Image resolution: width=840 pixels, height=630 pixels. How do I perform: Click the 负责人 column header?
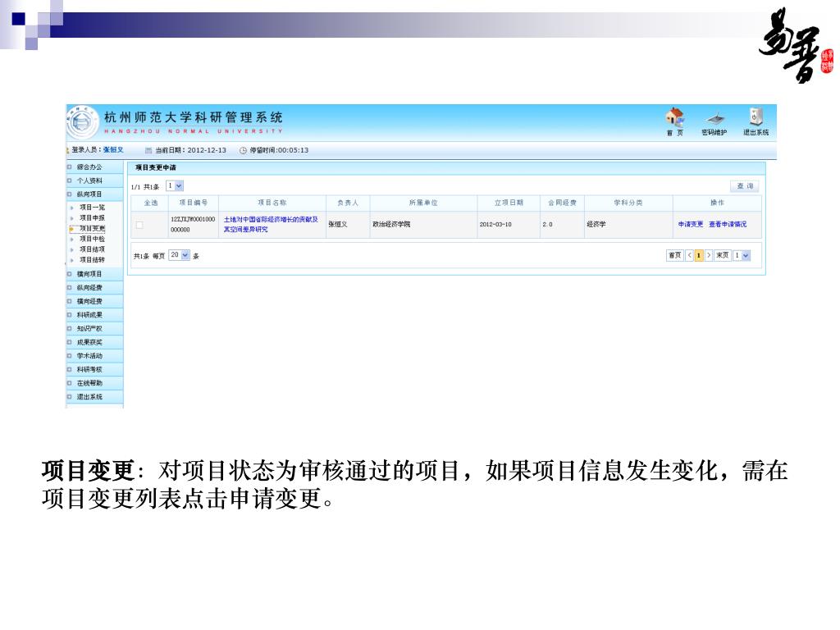[348, 203]
